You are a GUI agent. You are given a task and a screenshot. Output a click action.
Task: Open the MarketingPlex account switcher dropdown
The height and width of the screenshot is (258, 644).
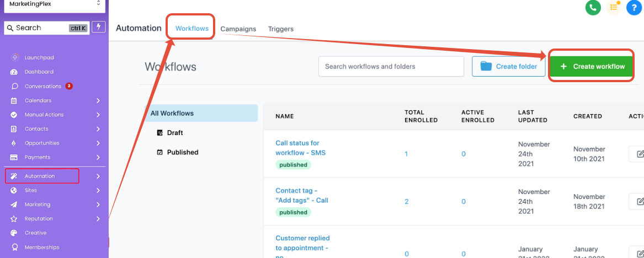click(54, 4)
